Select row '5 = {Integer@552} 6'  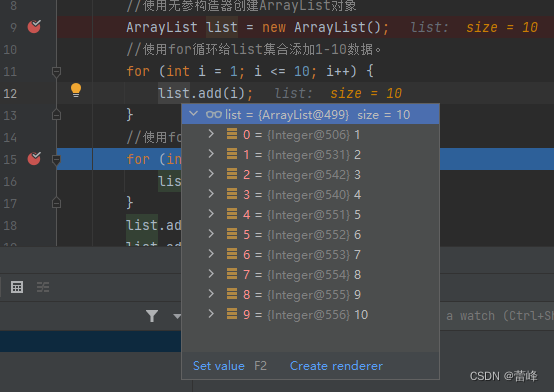[311, 235]
